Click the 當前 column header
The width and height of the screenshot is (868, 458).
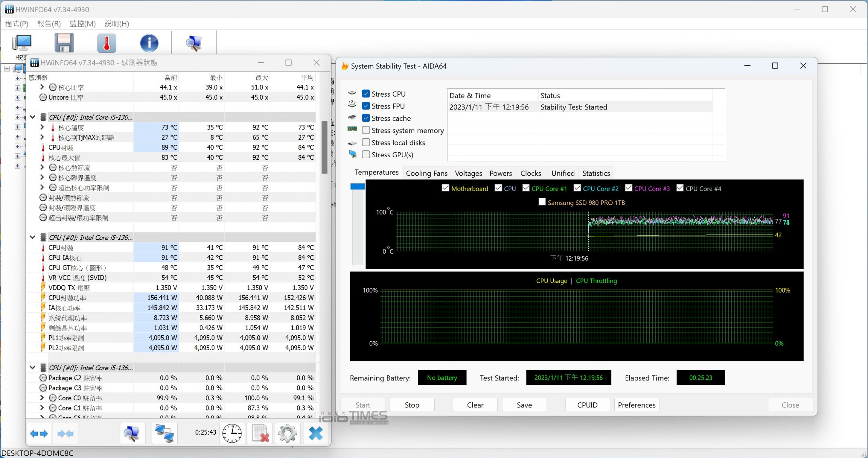pyautogui.click(x=156, y=77)
